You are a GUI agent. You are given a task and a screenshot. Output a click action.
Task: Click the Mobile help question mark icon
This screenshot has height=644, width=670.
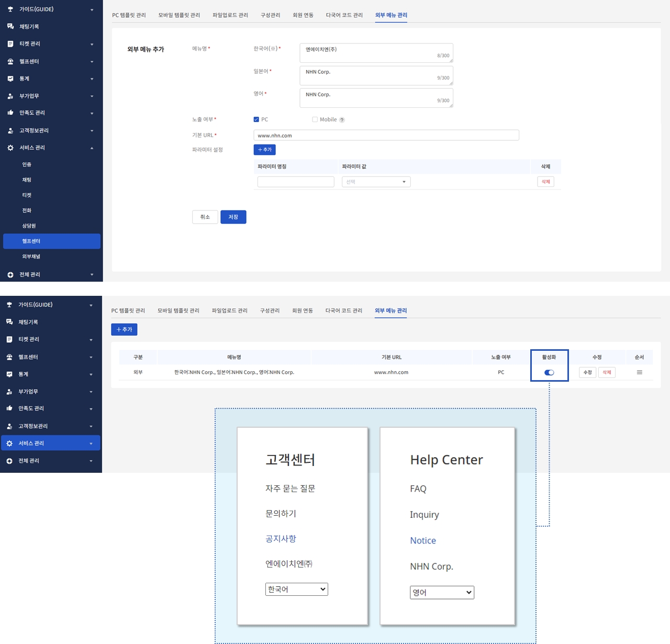(x=342, y=120)
